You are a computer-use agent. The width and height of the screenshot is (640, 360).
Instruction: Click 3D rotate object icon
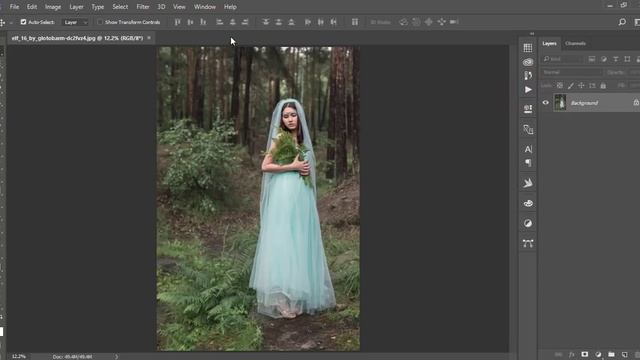click(x=403, y=22)
